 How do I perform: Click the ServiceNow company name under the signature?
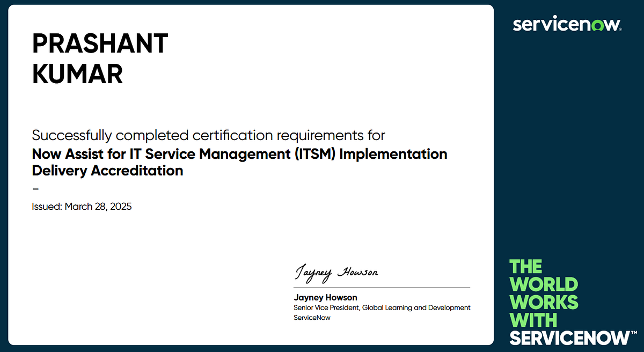tap(311, 317)
